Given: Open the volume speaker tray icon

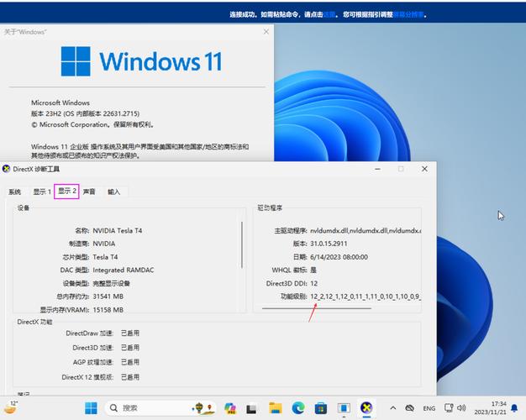Looking at the screenshot, I should click(x=461, y=408).
